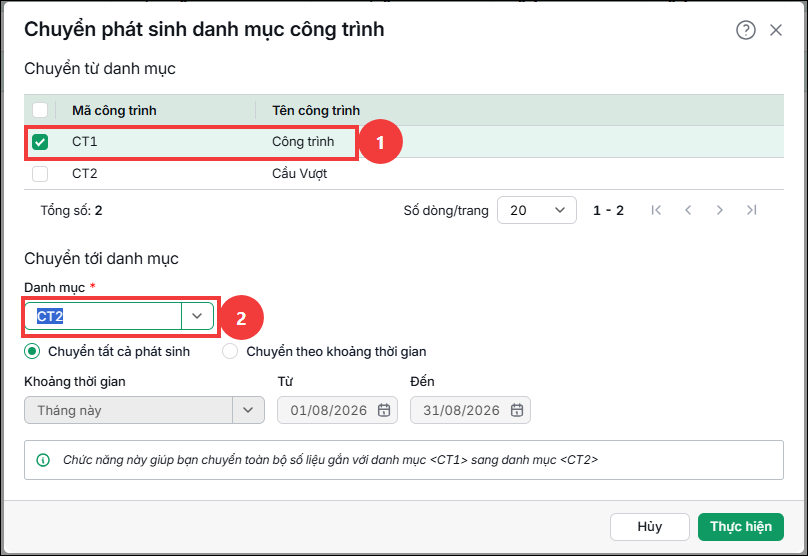Uncheck the CT1 row checkbox
The height and width of the screenshot is (556, 808).
coord(40,142)
